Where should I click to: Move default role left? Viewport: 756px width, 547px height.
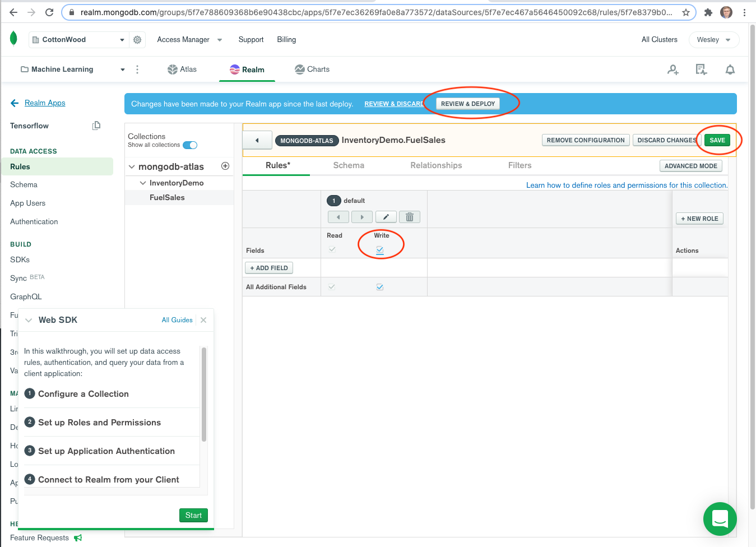point(338,217)
